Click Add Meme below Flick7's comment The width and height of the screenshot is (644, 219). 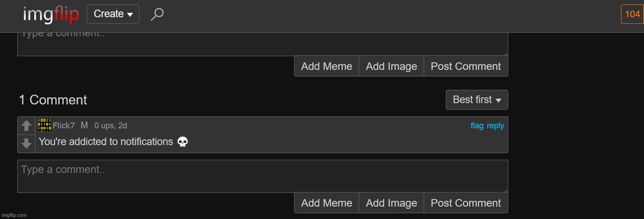(326, 203)
